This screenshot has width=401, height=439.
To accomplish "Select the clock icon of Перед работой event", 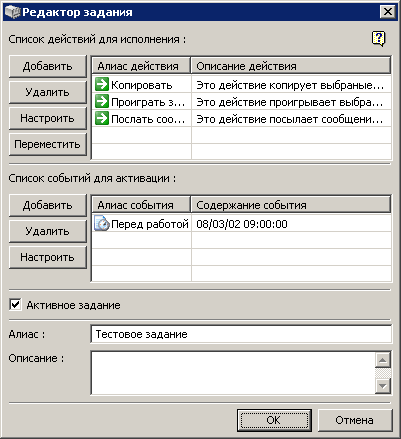I will click(x=102, y=223).
